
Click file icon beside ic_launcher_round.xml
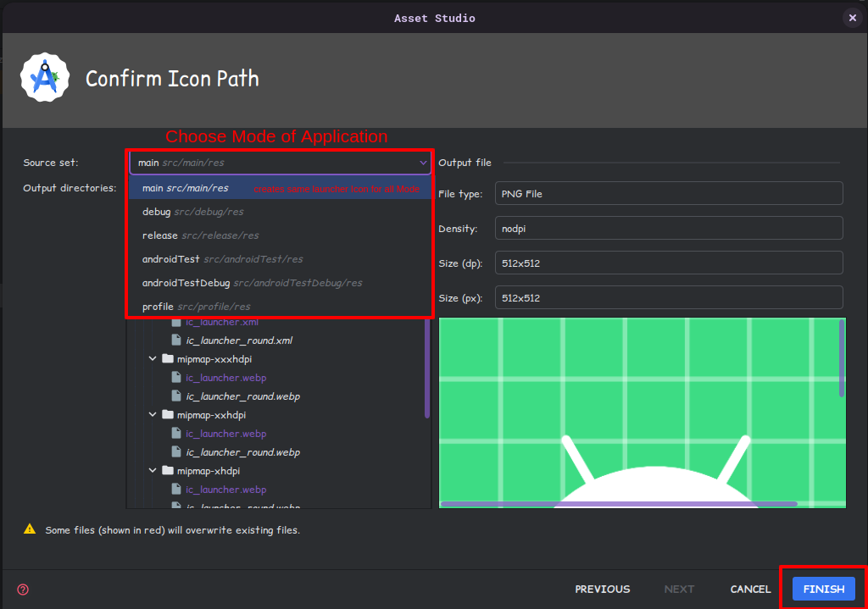coord(176,340)
